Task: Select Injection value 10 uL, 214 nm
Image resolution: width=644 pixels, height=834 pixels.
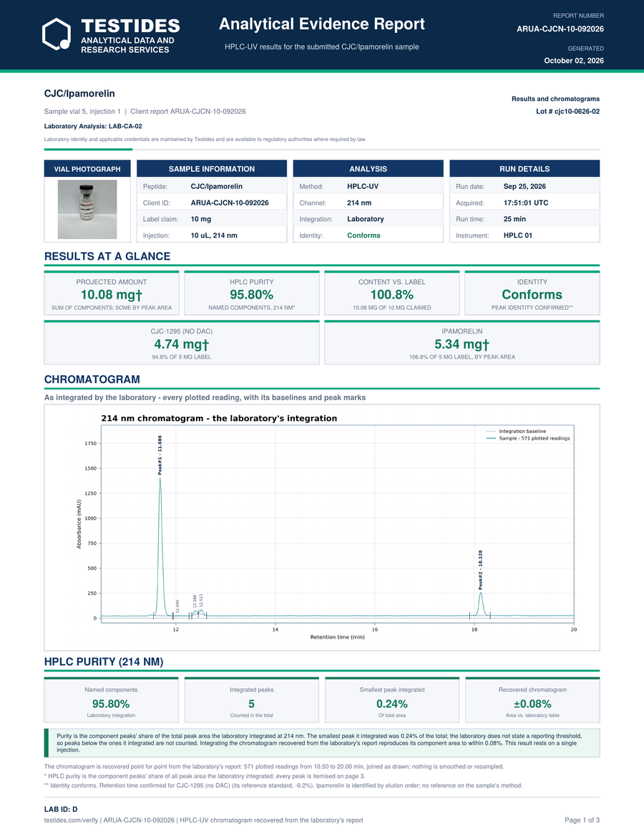Action: tap(214, 235)
